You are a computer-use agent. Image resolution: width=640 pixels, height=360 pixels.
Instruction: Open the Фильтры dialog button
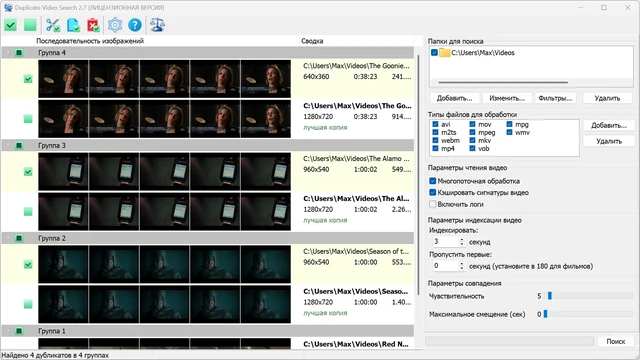[x=555, y=98]
